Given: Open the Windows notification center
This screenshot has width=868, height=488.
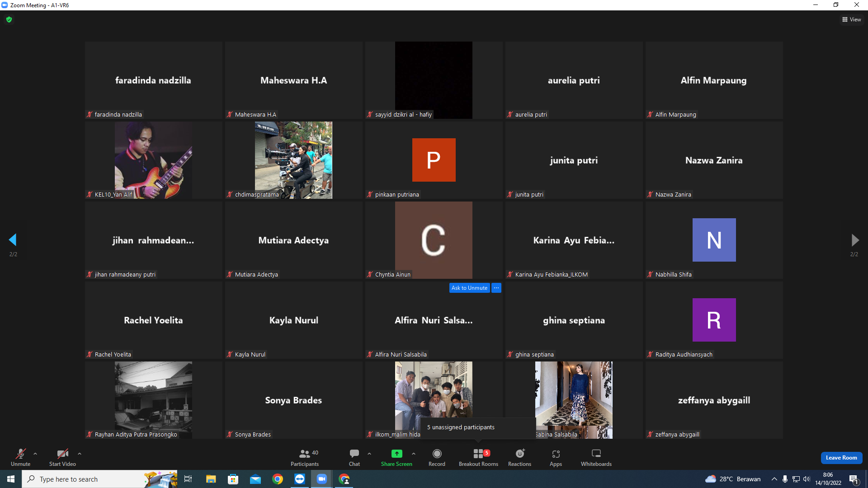Looking at the screenshot, I should click(854, 479).
